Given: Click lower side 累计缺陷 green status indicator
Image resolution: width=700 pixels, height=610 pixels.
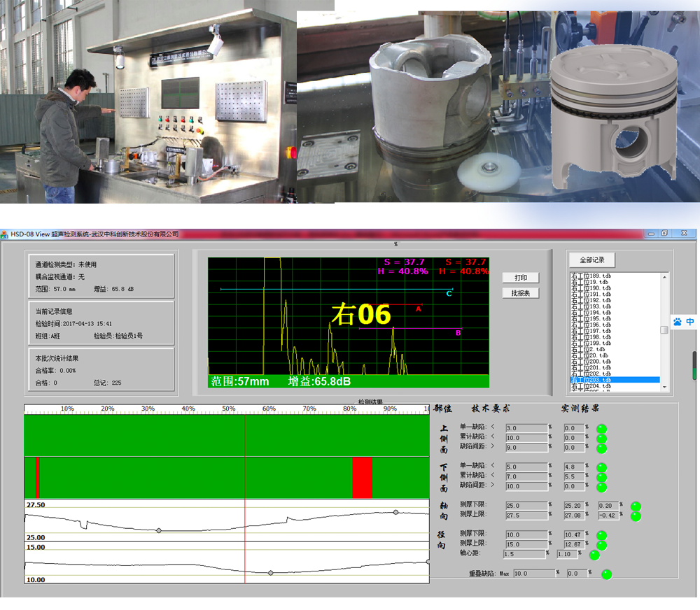Looking at the screenshot, I should pyautogui.click(x=601, y=477).
